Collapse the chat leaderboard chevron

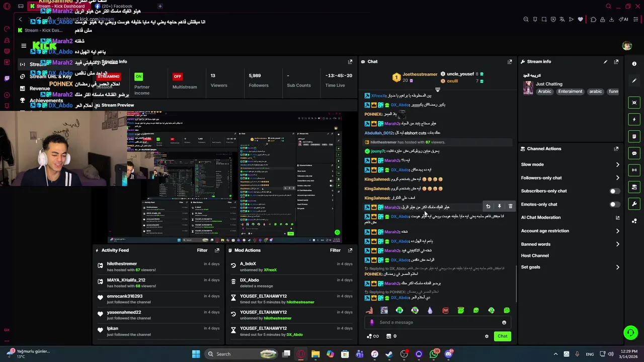pyautogui.click(x=438, y=90)
